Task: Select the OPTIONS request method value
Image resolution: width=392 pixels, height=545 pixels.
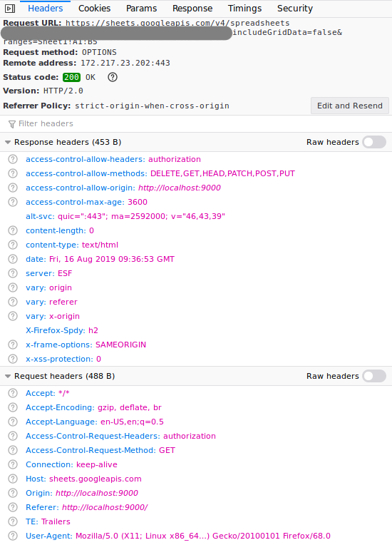Action: pos(99,52)
